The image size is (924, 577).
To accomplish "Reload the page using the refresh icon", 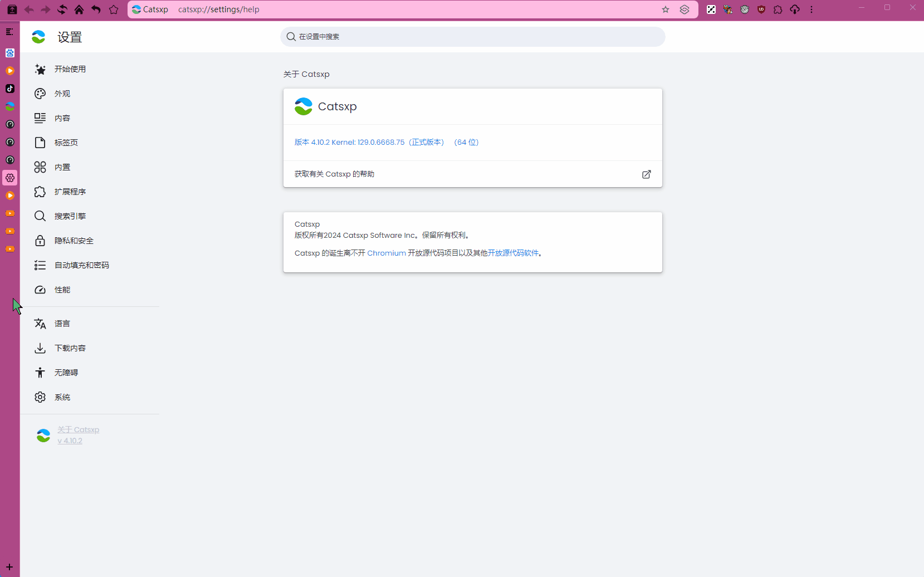I will coord(62,9).
